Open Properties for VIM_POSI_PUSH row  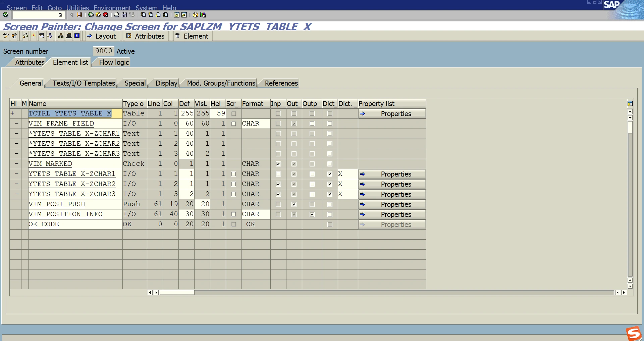pos(392,204)
